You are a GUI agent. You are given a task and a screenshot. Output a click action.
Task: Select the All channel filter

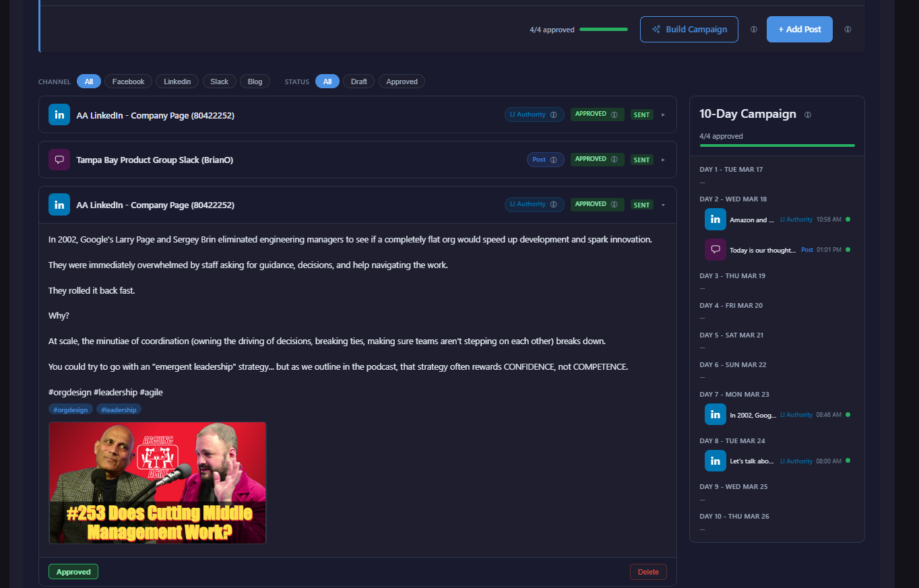[89, 81]
